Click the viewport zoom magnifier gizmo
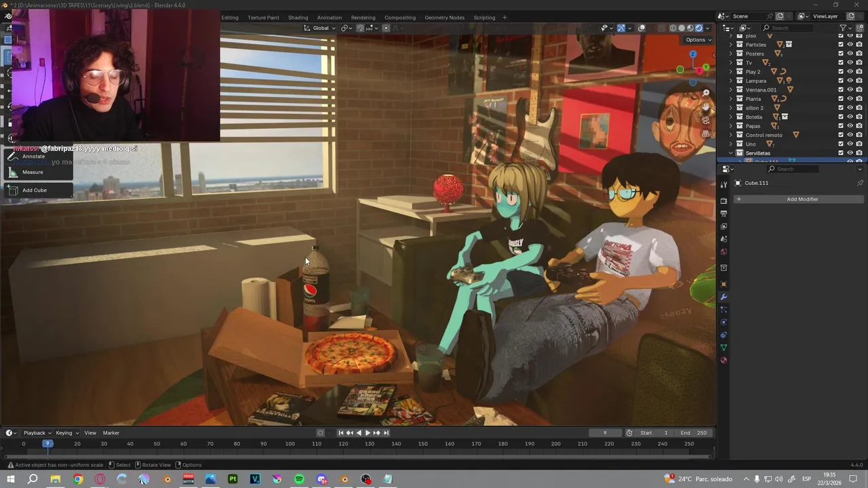 tap(706, 93)
